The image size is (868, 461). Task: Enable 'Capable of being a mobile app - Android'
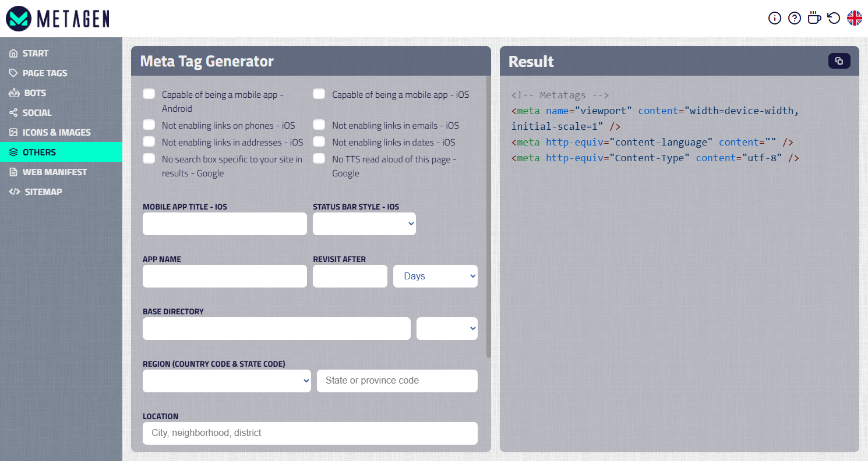click(x=149, y=93)
